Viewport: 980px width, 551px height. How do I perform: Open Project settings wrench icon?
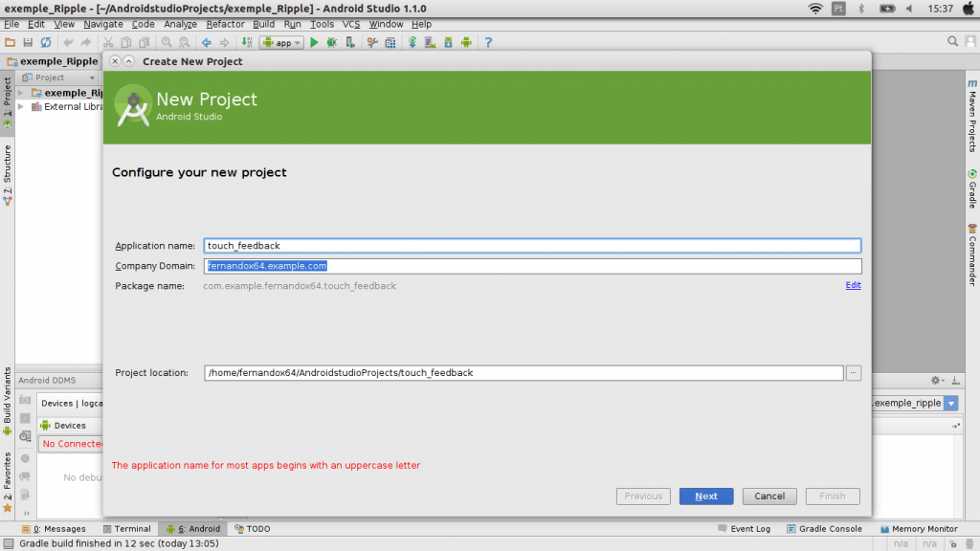[372, 42]
